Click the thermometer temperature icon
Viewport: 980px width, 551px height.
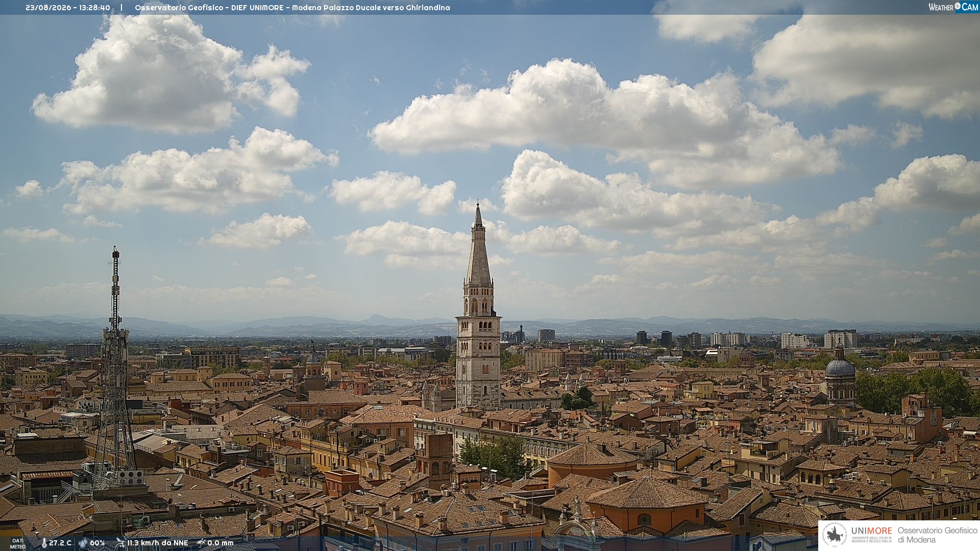tap(44, 543)
